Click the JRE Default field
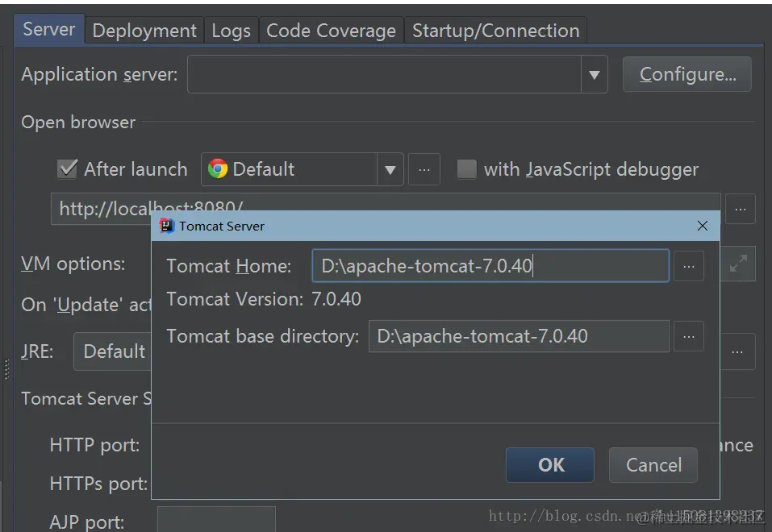772x532 pixels. click(113, 351)
